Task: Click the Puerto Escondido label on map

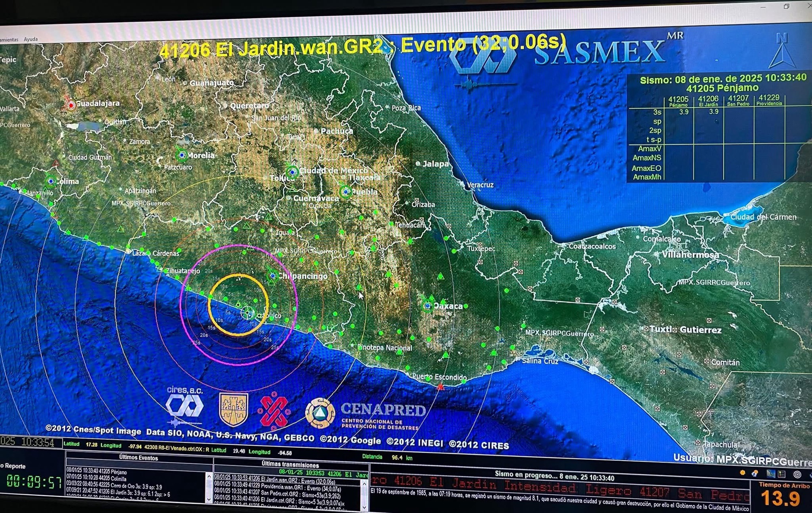Action: pos(439,377)
